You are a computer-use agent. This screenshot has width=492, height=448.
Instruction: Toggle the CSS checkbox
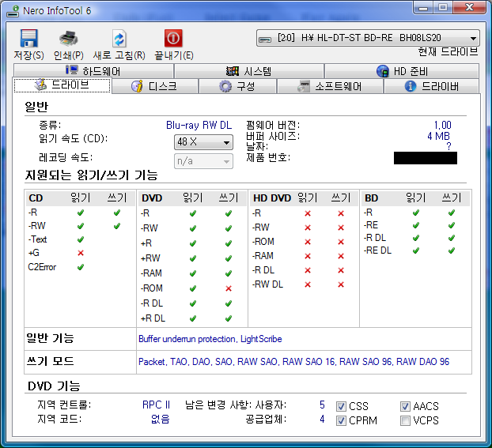click(341, 406)
